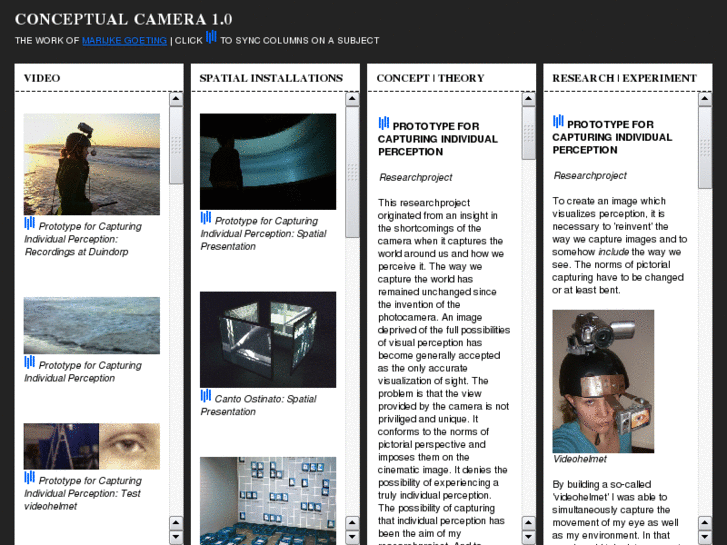Open the beach silhouette video thumbnail

pyautogui.click(x=91, y=164)
